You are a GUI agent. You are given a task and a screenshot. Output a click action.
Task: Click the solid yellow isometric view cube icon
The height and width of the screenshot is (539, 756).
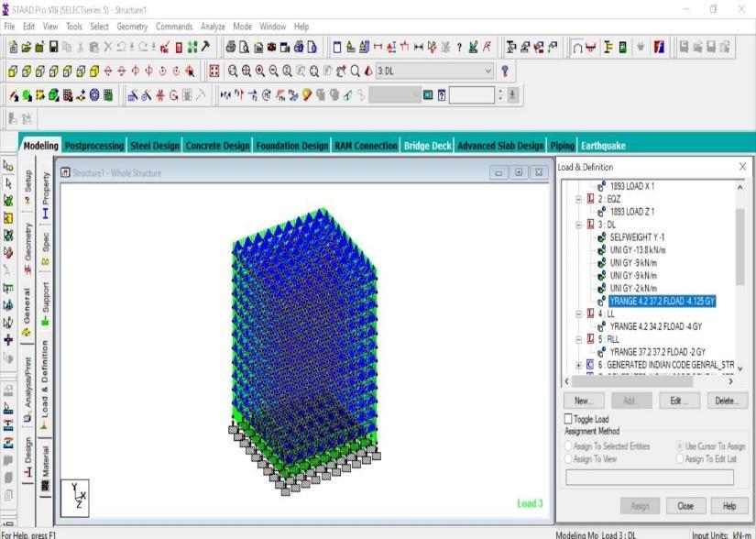[94, 71]
